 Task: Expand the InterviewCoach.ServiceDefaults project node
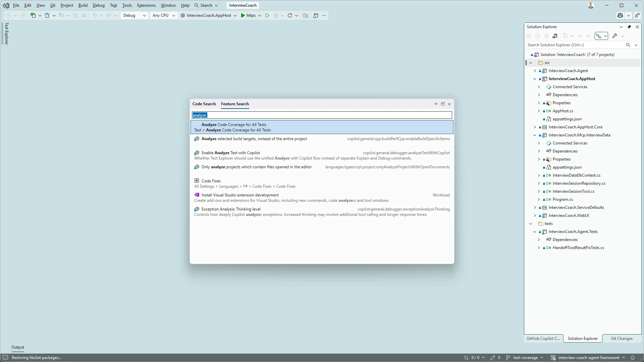535,207
